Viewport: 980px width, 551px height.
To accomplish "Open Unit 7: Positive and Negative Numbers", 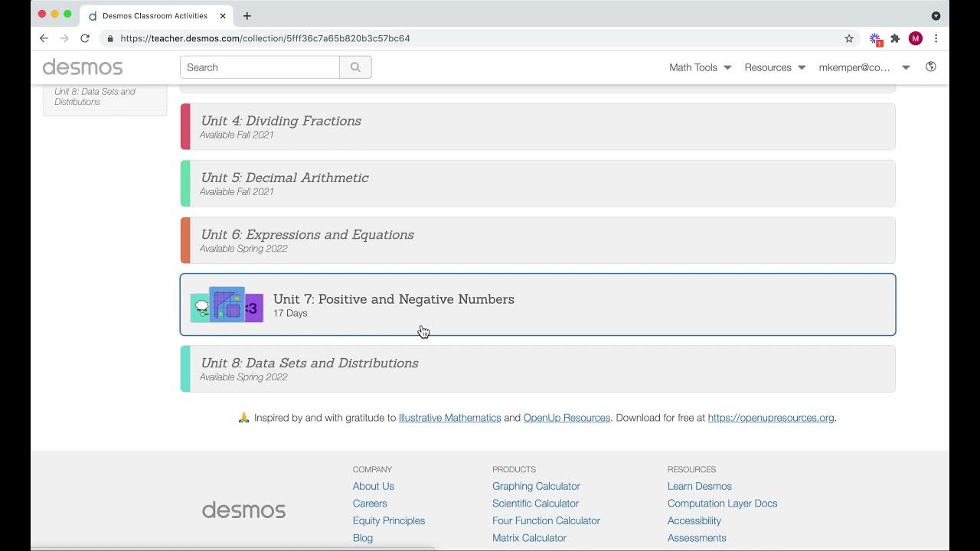I will pyautogui.click(x=537, y=305).
